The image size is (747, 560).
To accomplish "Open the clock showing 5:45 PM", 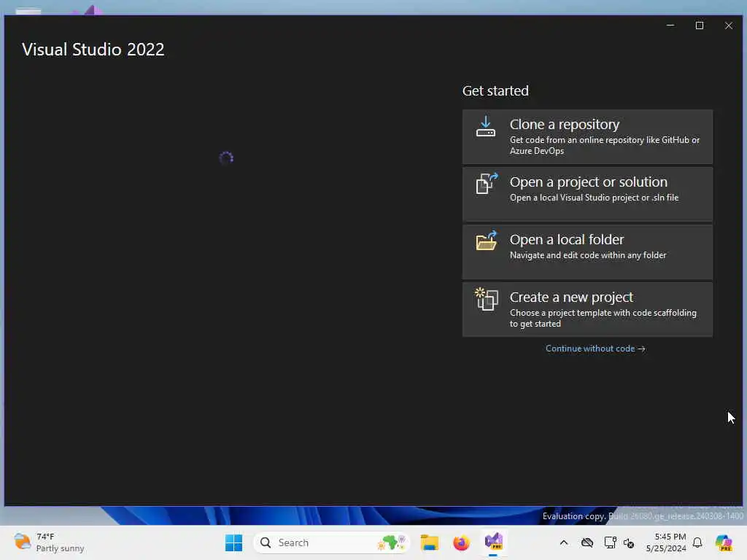I will click(666, 542).
